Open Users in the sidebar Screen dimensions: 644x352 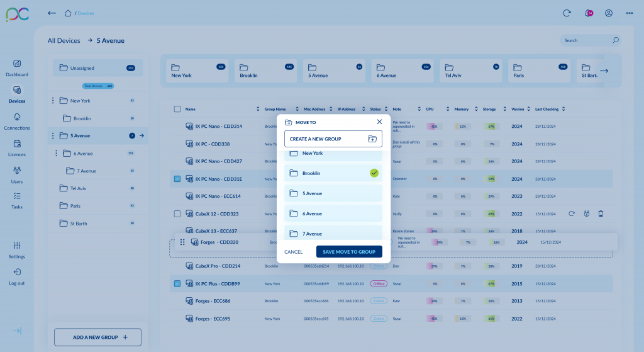17,175
